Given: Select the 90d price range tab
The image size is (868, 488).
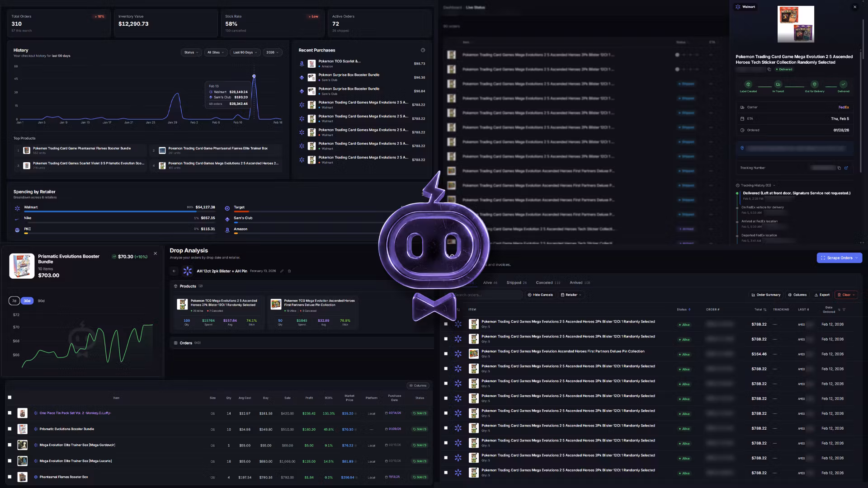Looking at the screenshot, I should pos(41,301).
